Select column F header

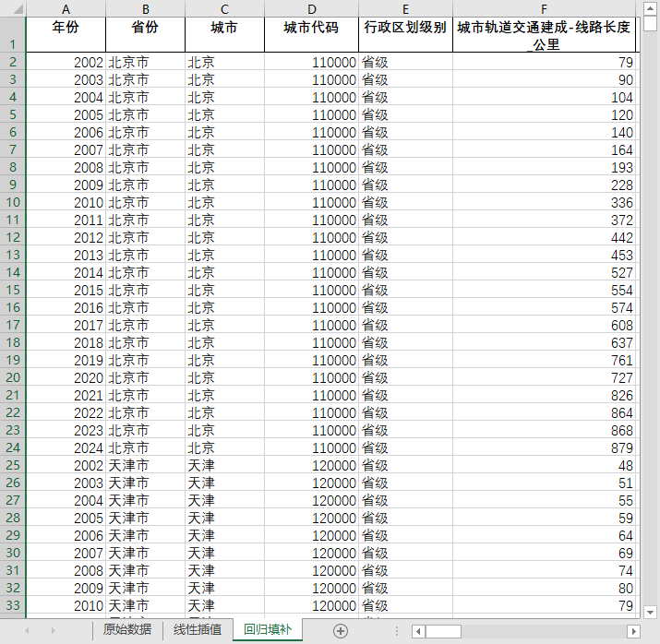[544, 9]
